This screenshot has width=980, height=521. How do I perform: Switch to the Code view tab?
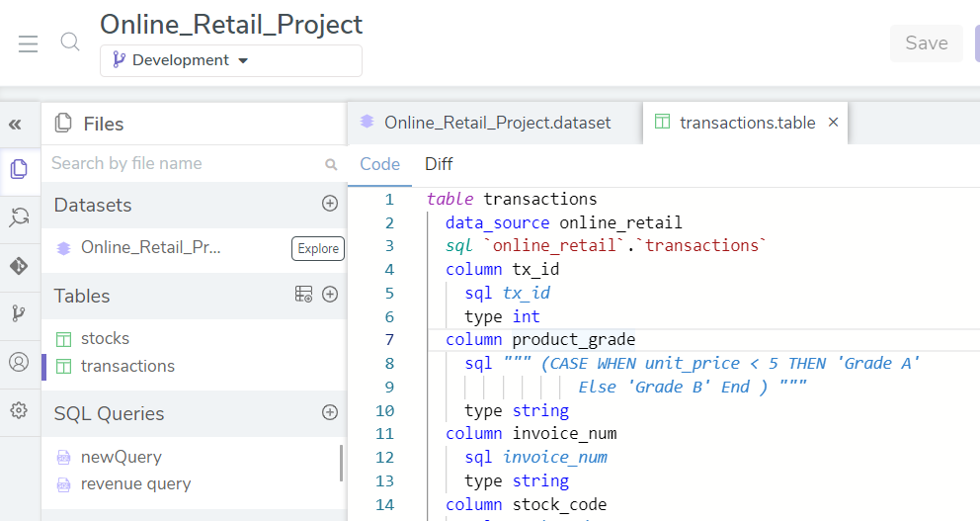click(x=379, y=164)
